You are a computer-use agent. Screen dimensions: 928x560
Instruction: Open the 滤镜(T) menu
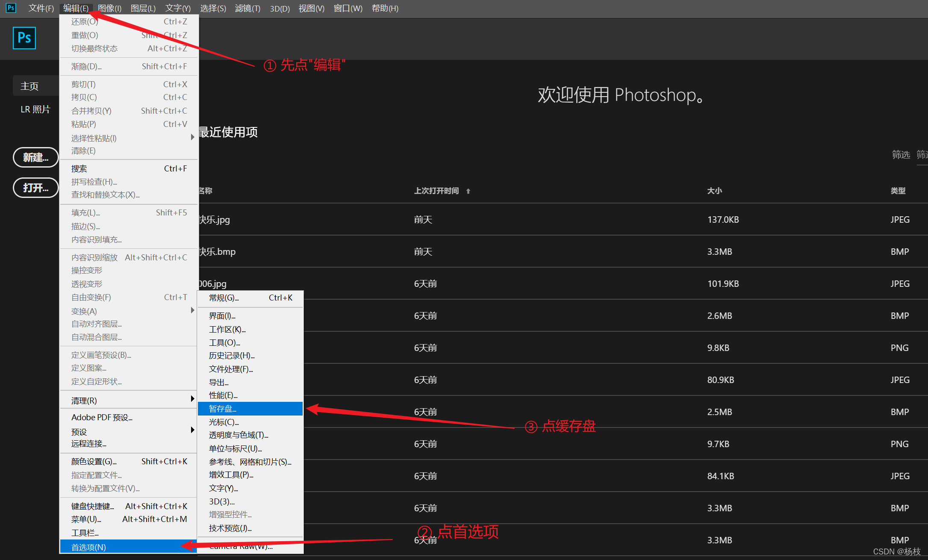point(247,8)
